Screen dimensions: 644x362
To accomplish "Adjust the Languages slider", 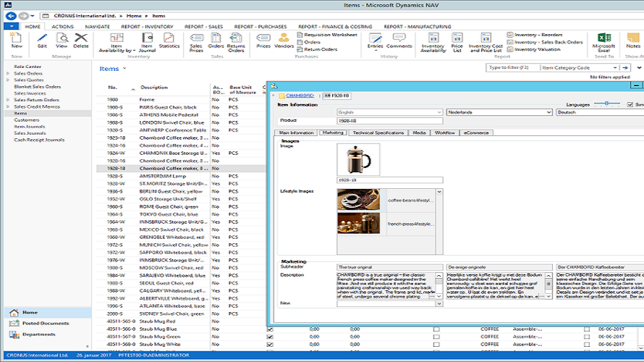I will [x=608, y=104].
